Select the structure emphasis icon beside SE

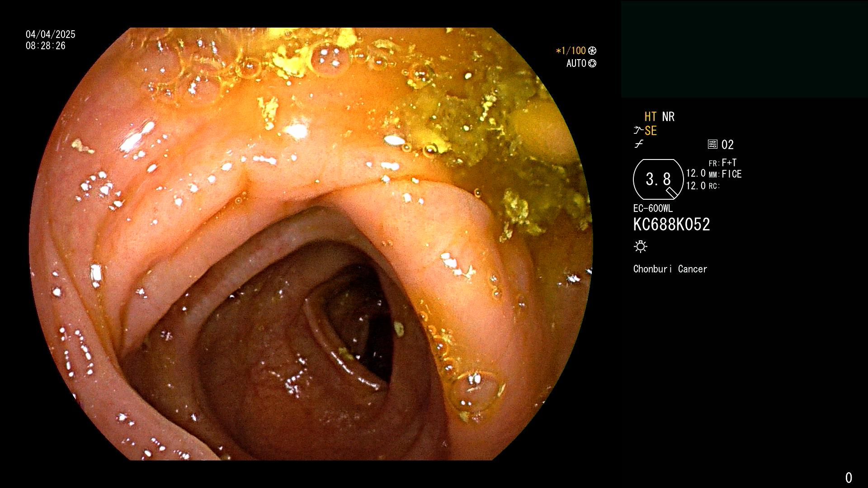[638, 131]
